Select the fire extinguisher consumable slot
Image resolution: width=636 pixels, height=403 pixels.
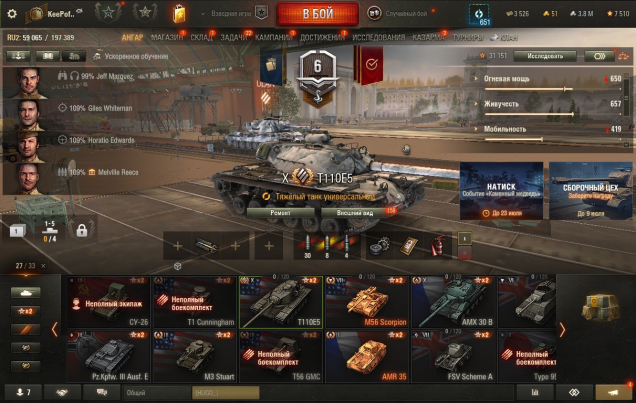click(x=438, y=246)
